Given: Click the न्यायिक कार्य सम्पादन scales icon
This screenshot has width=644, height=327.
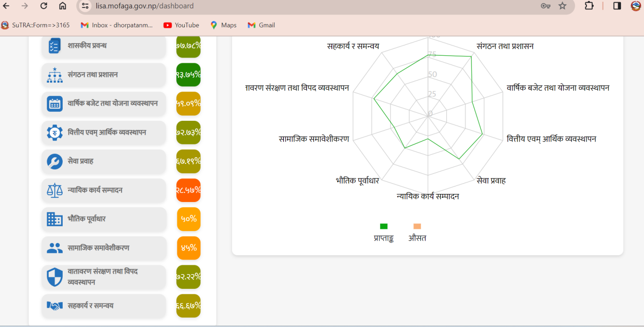Looking at the screenshot, I should pyautogui.click(x=55, y=190).
